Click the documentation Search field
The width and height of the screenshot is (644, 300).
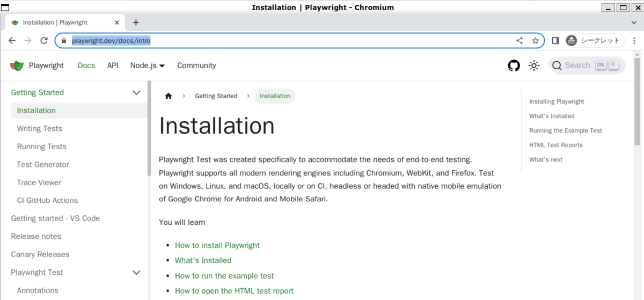(587, 65)
